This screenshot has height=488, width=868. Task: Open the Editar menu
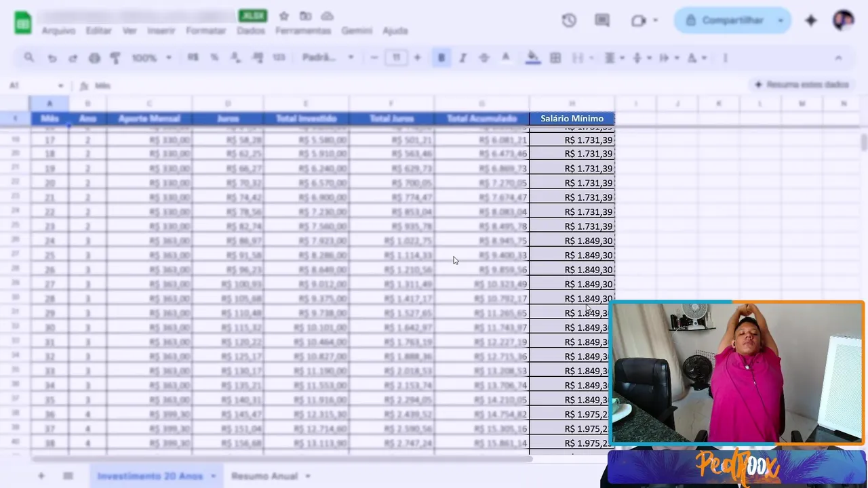tap(99, 31)
